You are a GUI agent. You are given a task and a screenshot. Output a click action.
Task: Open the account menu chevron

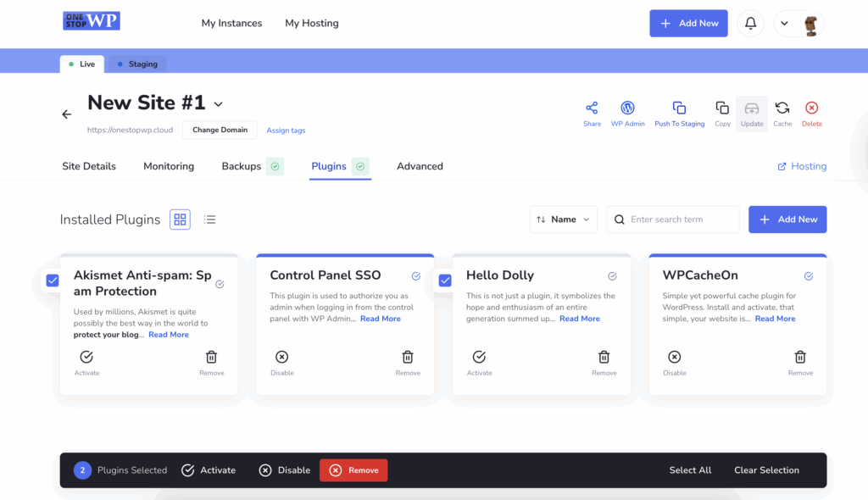point(784,23)
